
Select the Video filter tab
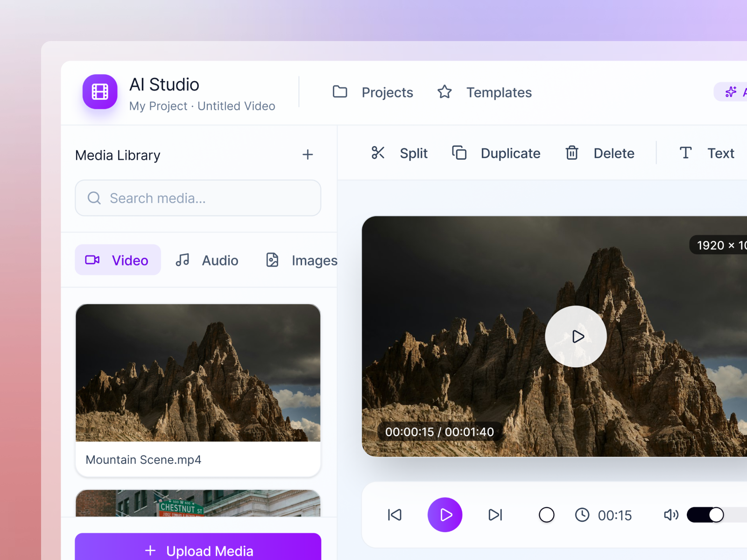(x=118, y=260)
